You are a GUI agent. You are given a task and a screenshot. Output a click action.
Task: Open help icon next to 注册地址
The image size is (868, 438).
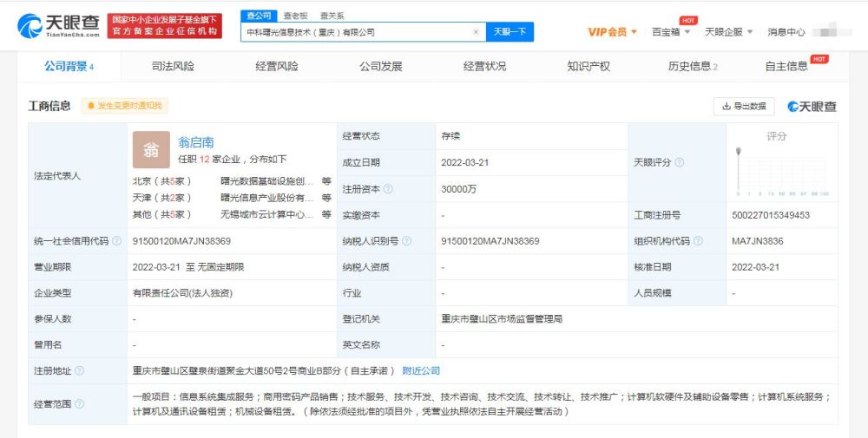pos(79,370)
